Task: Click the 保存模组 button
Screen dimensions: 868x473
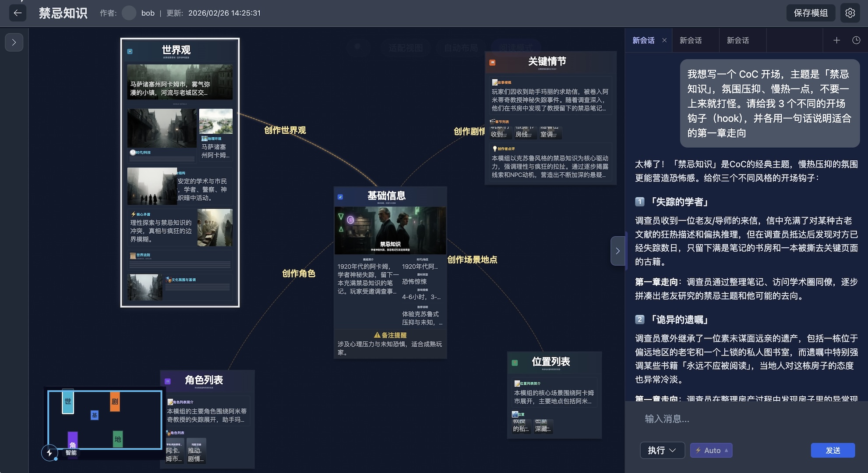Action: pos(811,13)
